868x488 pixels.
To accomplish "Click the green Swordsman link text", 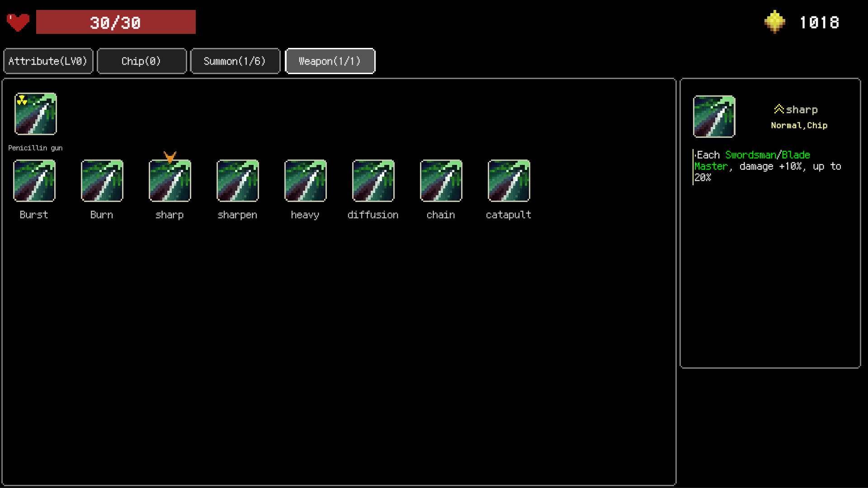I will (x=750, y=155).
